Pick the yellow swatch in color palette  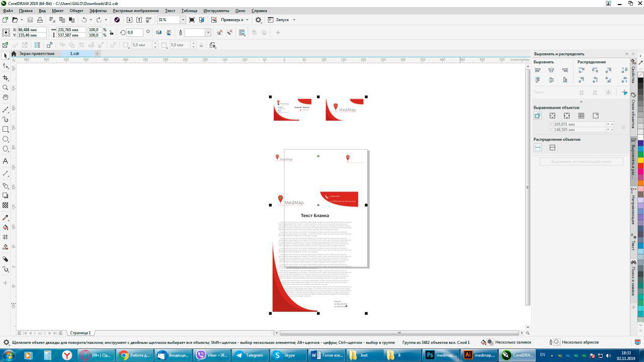(640, 160)
